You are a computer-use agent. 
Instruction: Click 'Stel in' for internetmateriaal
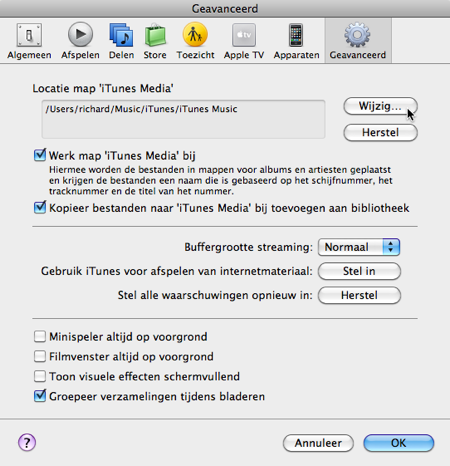point(359,271)
